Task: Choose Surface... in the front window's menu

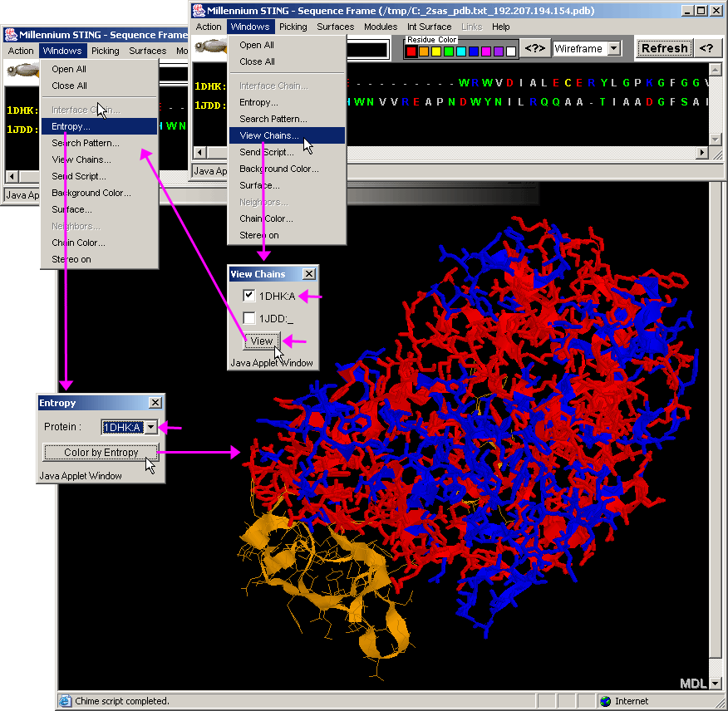Action: coord(287,185)
